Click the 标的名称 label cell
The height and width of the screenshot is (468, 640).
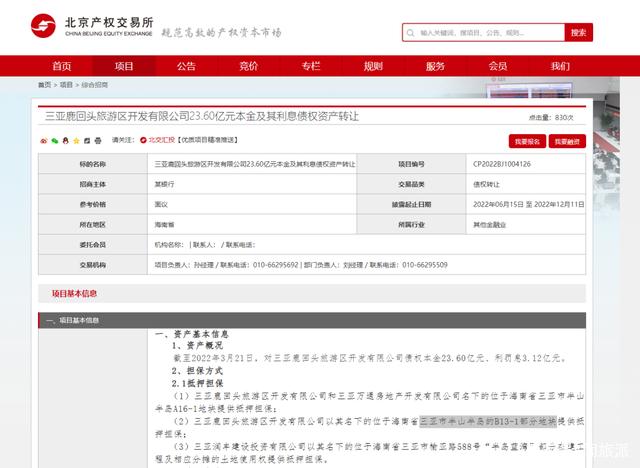(x=93, y=164)
